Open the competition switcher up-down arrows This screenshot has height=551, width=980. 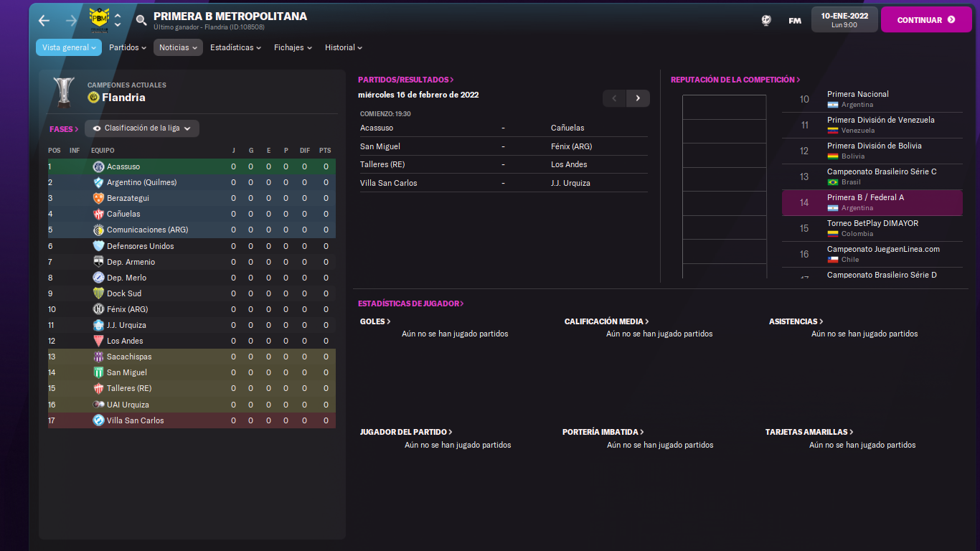tap(118, 20)
